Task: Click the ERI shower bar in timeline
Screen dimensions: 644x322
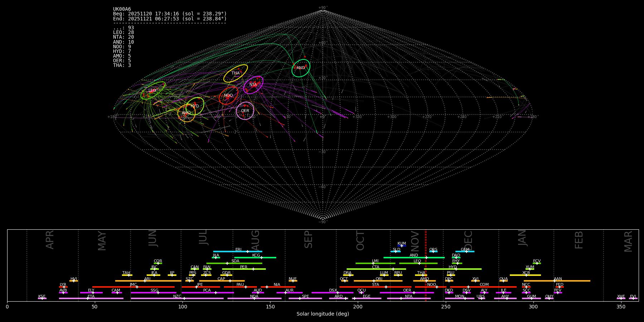Action: click(238, 252)
